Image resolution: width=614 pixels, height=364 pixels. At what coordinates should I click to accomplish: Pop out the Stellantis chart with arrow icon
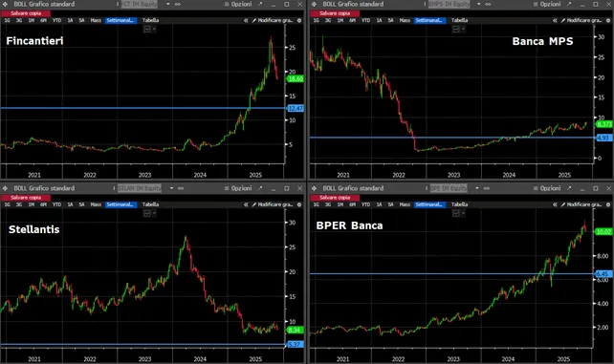(x=260, y=188)
